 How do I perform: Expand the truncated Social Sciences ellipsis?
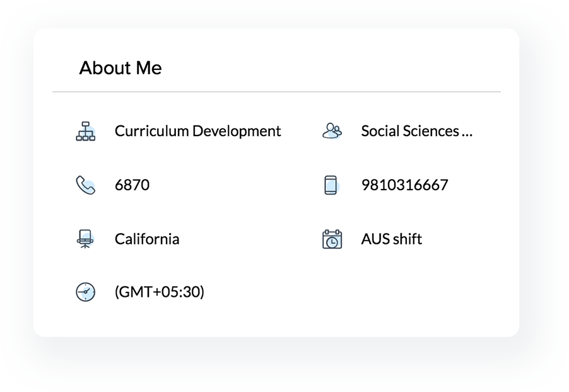tap(467, 132)
